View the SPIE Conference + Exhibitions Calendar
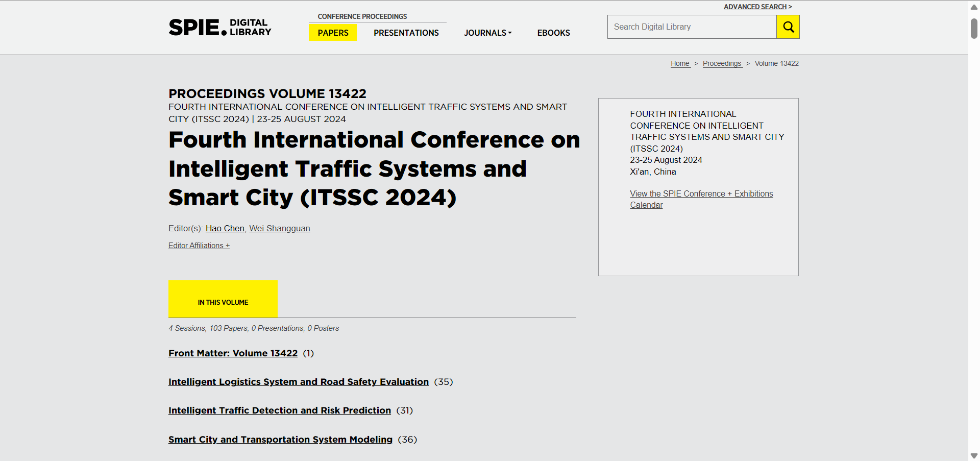The image size is (980, 461). [701, 199]
